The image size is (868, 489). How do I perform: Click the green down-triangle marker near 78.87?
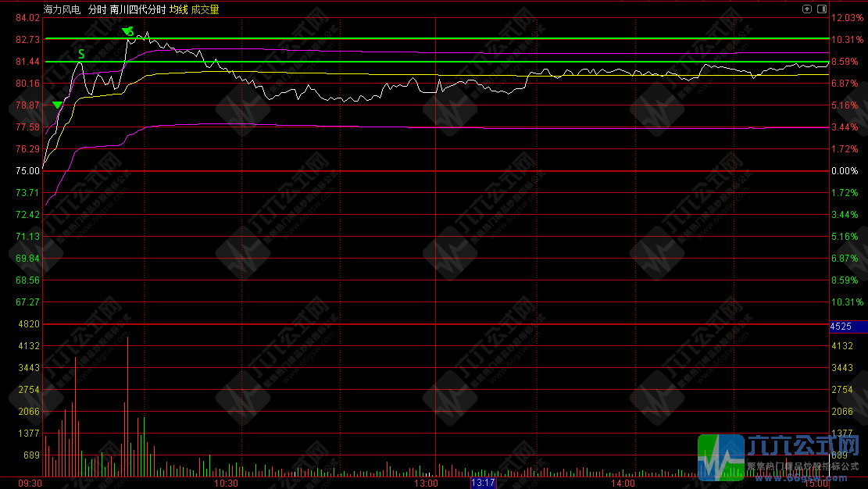57,105
